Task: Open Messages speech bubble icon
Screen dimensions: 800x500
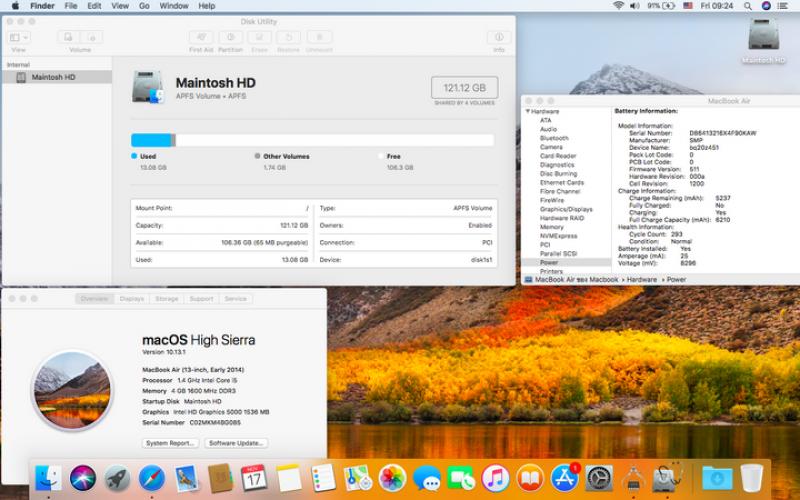Action: click(x=427, y=479)
